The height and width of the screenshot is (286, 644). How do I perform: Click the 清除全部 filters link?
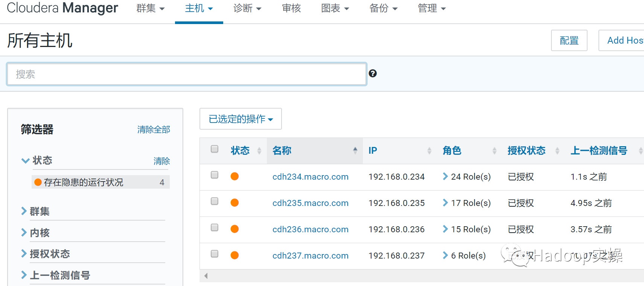coord(154,130)
